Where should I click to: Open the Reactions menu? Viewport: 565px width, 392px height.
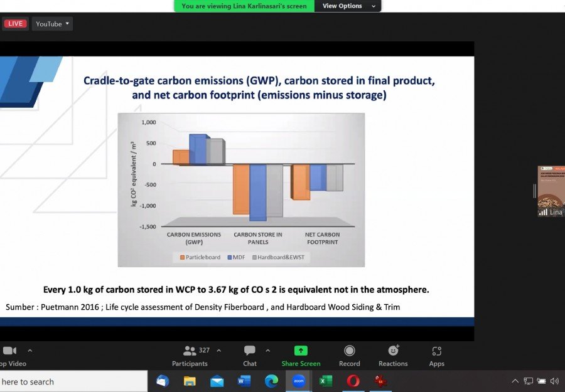pos(393,356)
